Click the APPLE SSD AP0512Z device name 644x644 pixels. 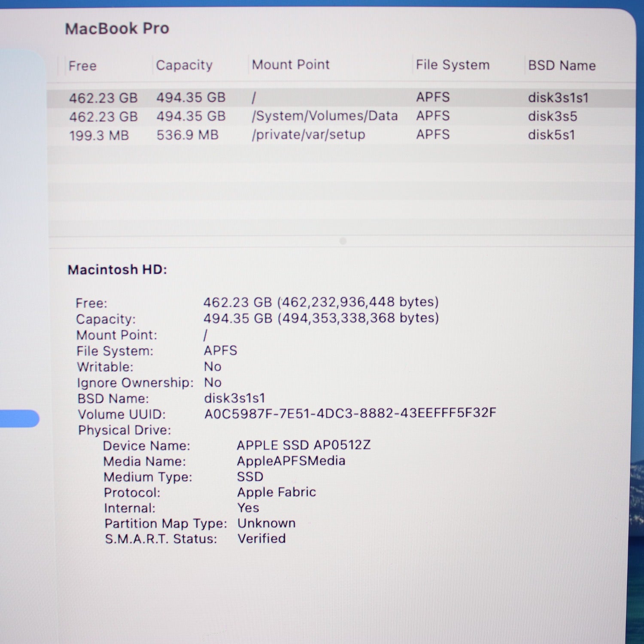(x=304, y=445)
